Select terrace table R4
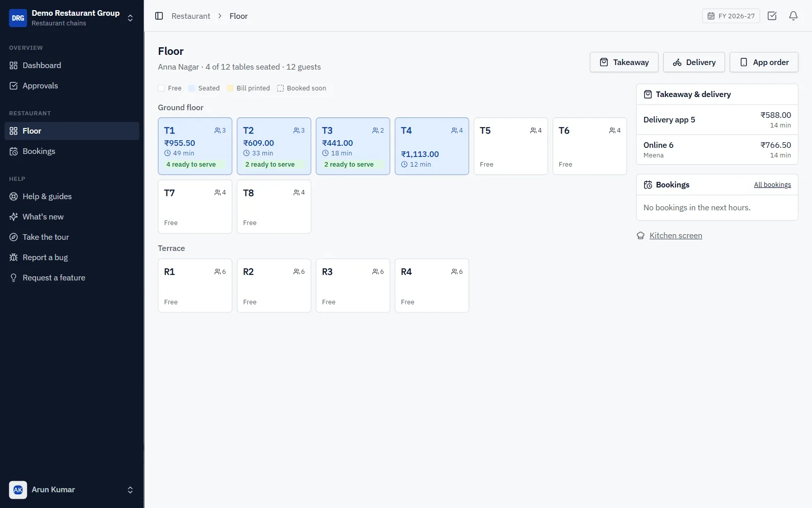Image resolution: width=812 pixels, height=508 pixels. pyautogui.click(x=432, y=285)
